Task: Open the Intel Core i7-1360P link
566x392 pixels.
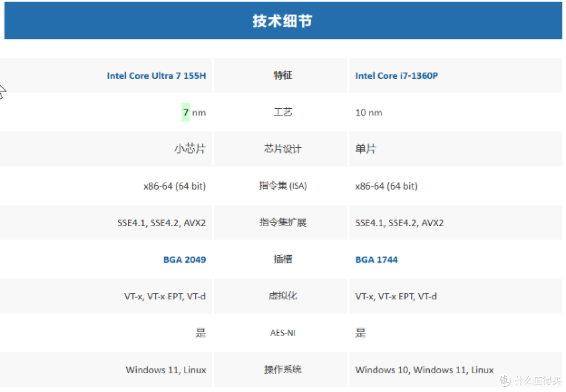Action: click(x=396, y=76)
